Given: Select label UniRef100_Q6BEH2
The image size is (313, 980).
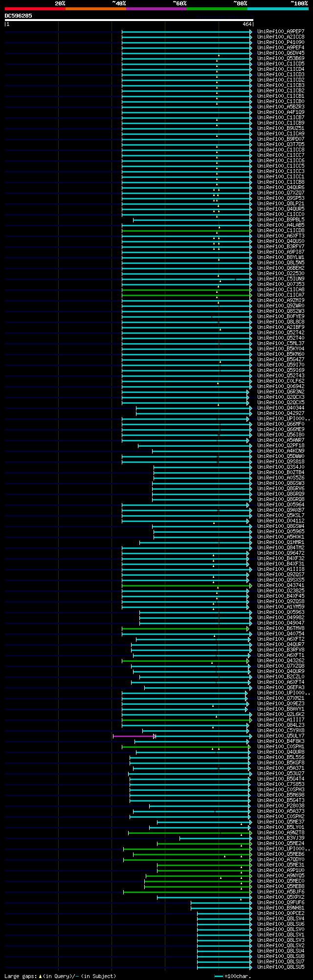Looking at the screenshot, I should coord(281,268).
